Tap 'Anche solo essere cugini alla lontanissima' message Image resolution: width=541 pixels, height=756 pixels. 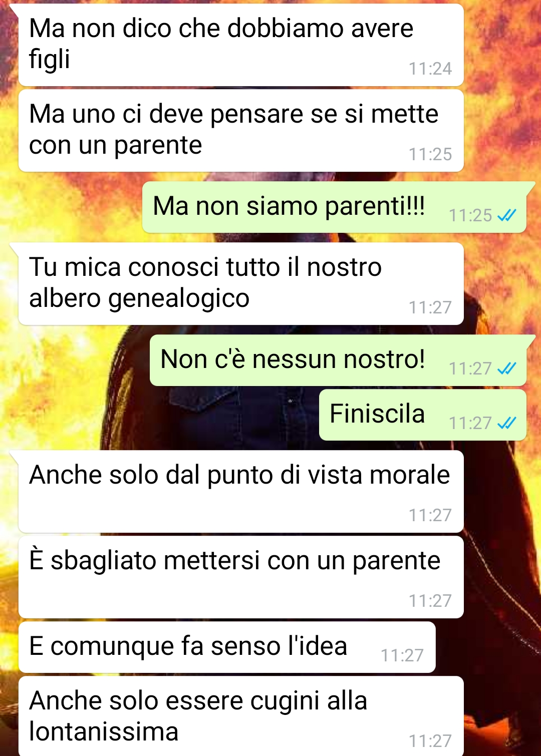[x=241, y=716]
